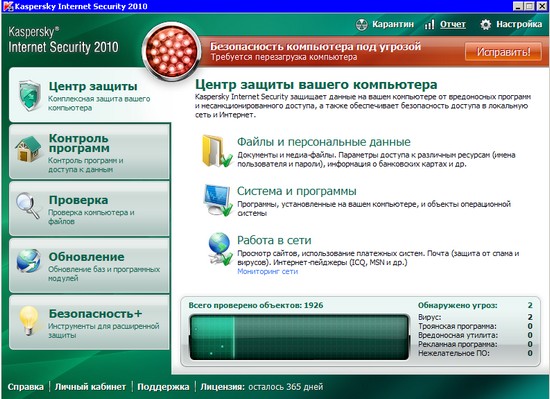The width and height of the screenshot is (550, 399).
Task: Click the Обнаружено угроз label
Action: pyautogui.click(x=457, y=305)
